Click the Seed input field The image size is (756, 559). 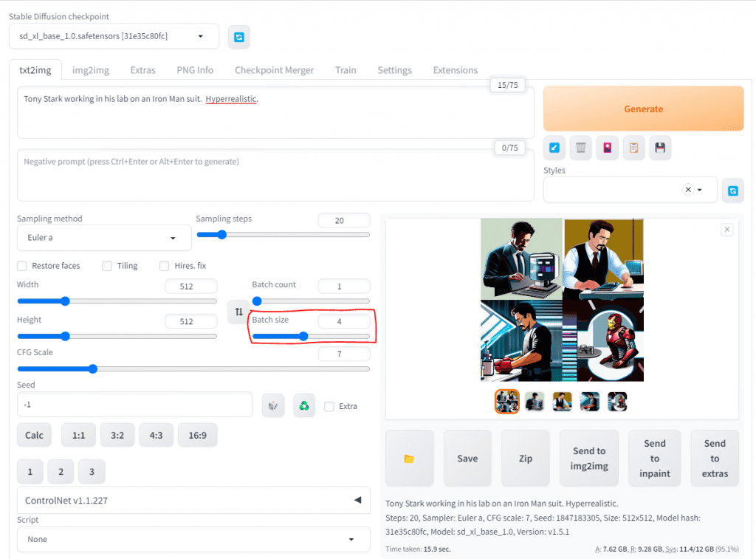point(135,405)
